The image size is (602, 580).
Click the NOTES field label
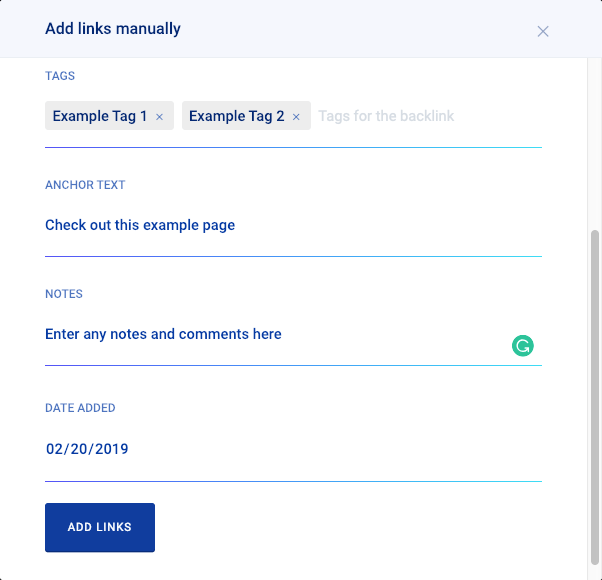(64, 294)
